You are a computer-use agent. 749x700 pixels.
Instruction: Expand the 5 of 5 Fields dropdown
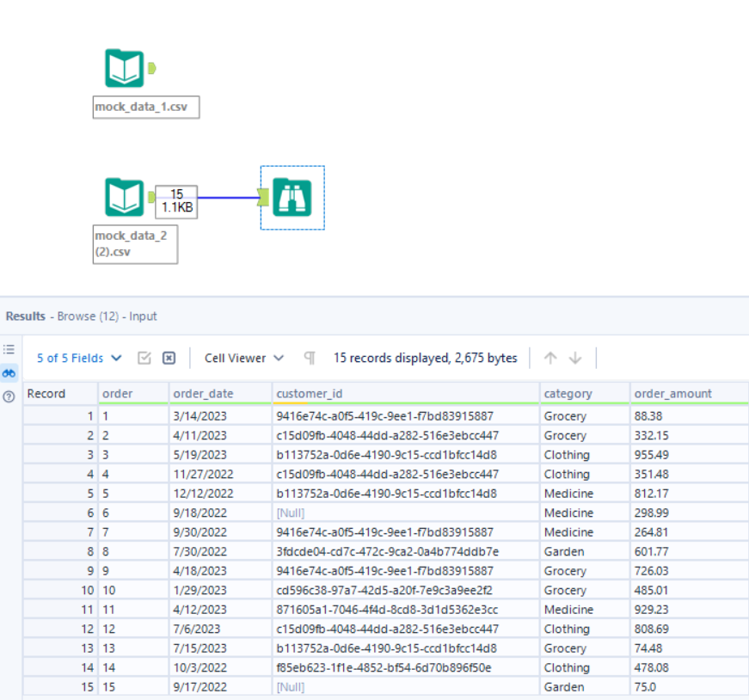[79, 358]
